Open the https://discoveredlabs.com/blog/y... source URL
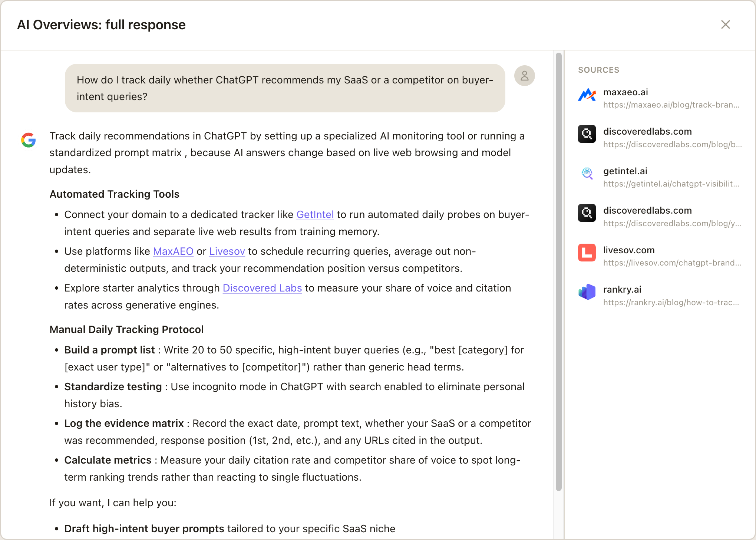 672,224
